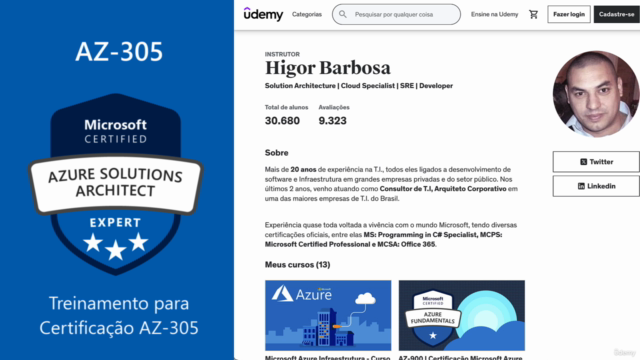Click the 'Total de alunos' label
The height and width of the screenshot is (360, 640).
click(x=286, y=107)
